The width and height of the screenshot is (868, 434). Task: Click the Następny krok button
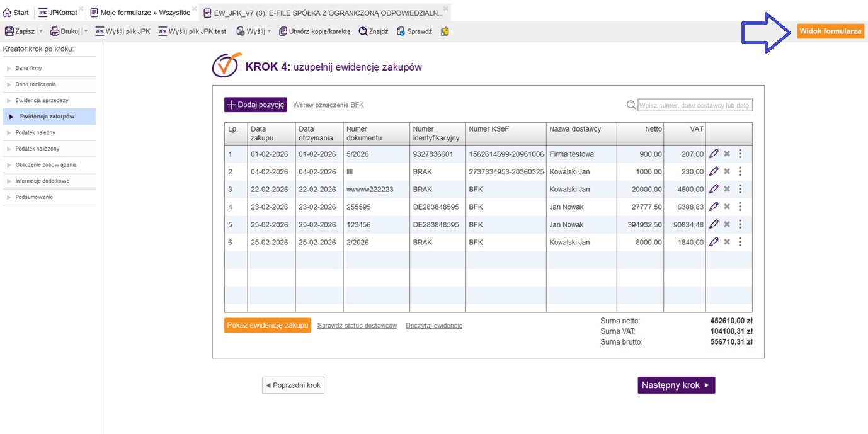(x=676, y=385)
